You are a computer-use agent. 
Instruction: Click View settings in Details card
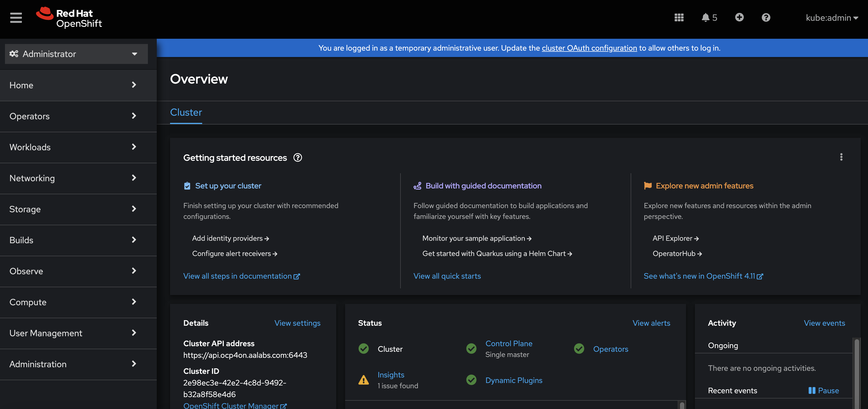pyautogui.click(x=297, y=323)
